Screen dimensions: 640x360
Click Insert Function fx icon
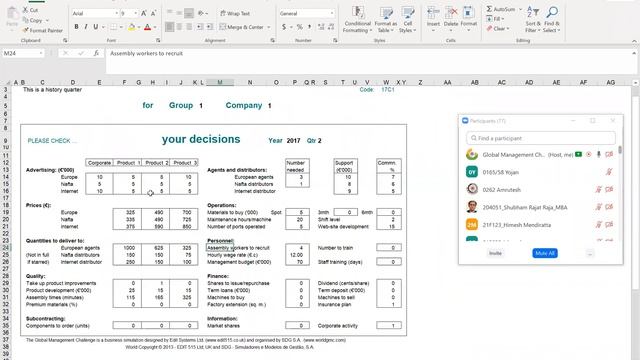pyautogui.click(x=96, y=53)
